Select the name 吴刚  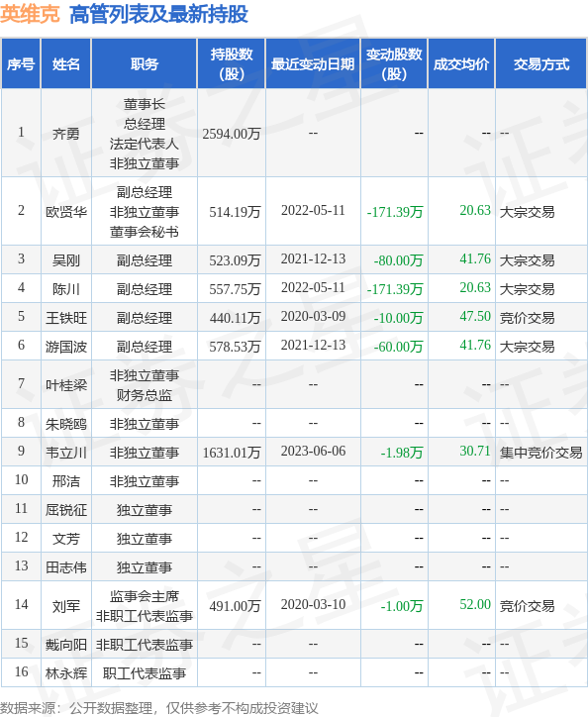[66, 260]
